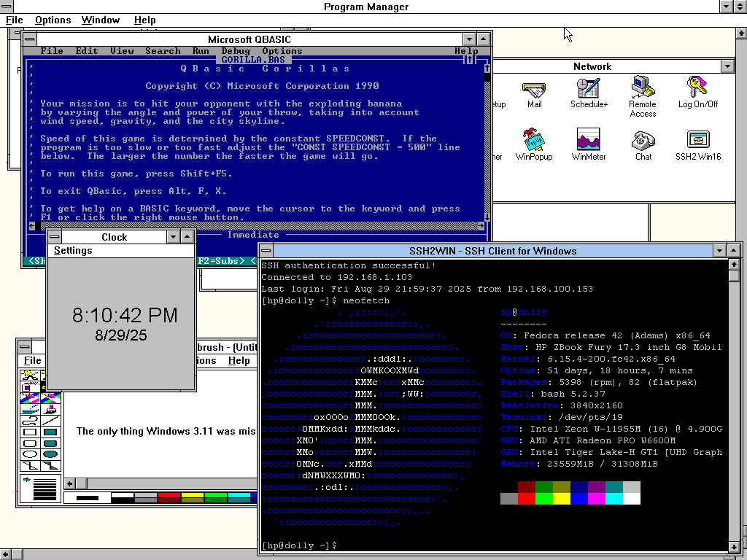Viewport: 747px width, 560px height.
Task: Select the hollow Polygon tool
Action: coord(30,466)
